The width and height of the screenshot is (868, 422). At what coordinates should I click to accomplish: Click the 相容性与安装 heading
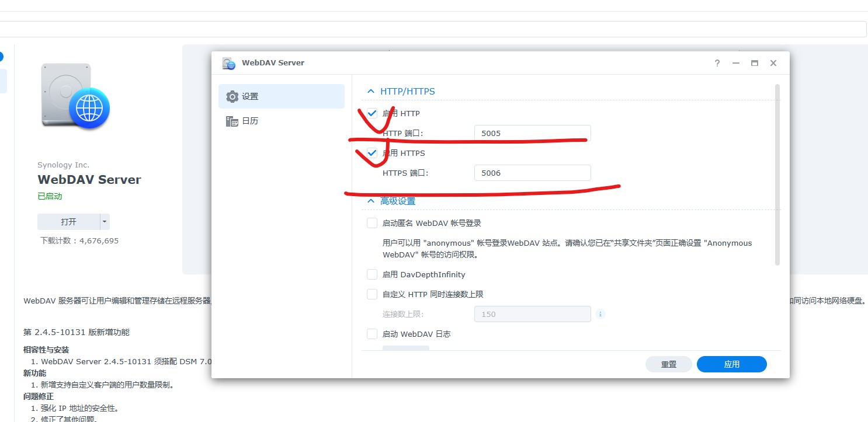[46, 350]
